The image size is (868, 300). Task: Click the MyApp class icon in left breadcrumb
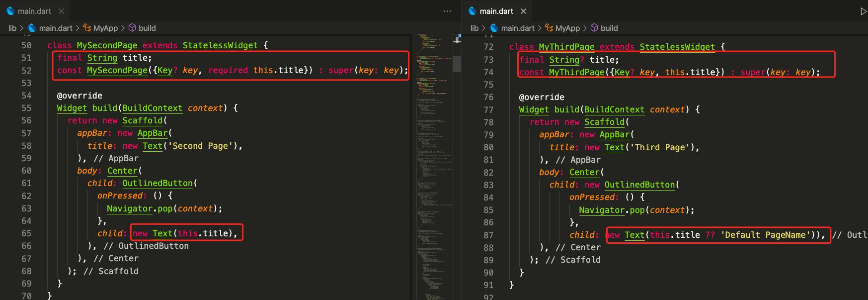[87, 28]
